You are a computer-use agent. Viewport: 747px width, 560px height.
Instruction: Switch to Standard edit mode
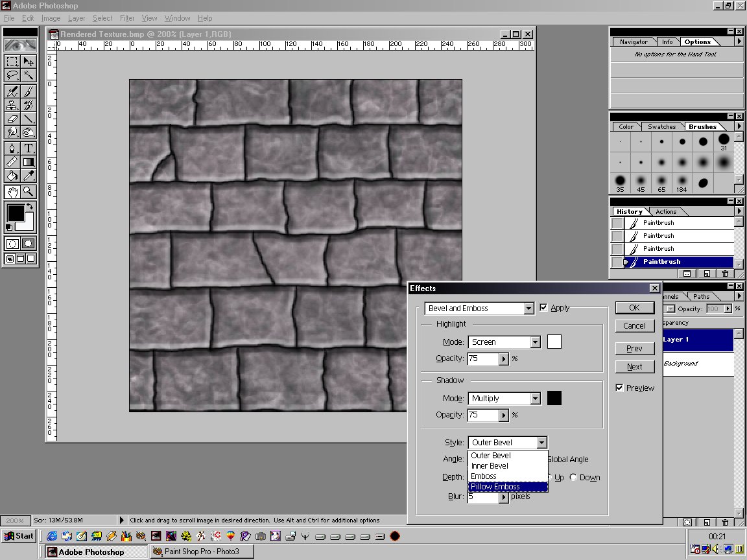point(13,244)
